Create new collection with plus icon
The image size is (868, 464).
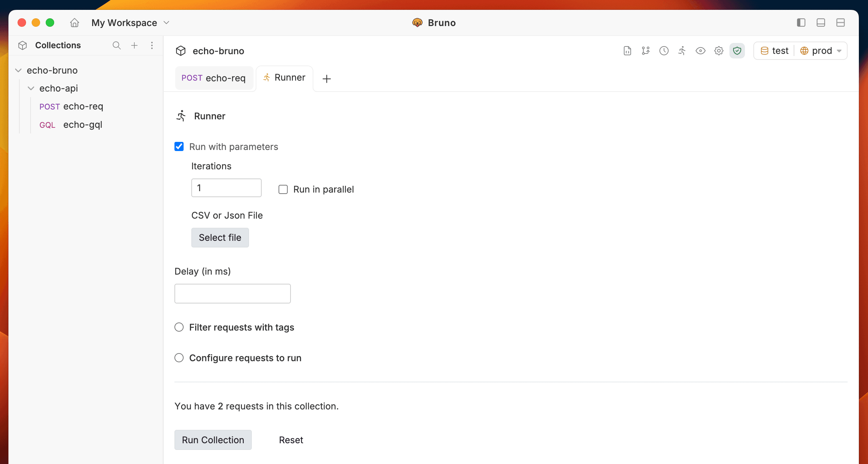tap(134, 45)
